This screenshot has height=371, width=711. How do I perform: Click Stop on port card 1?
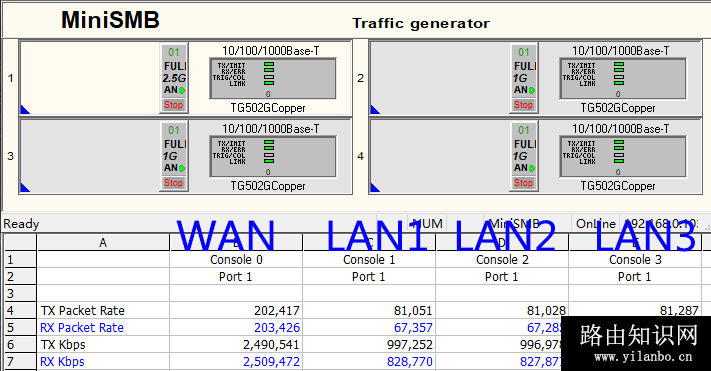(x=173, y=105)
